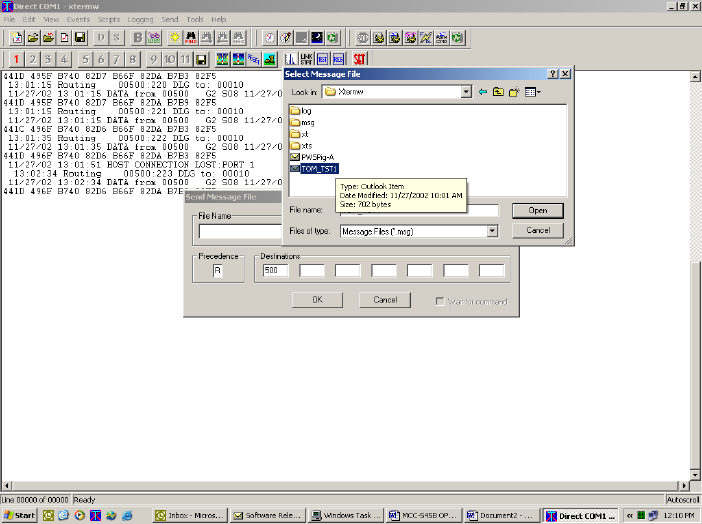Click the Open folder toolbar icon

click(x=33, y=38)
